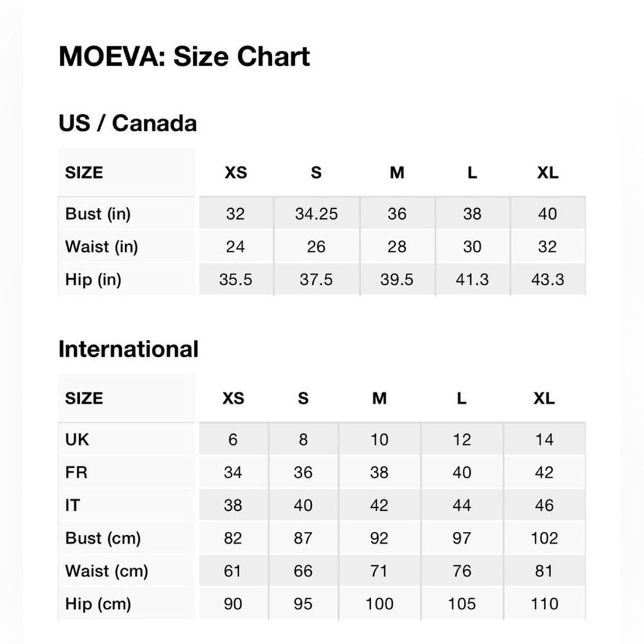Click the 34.25 bust value for size S
The width and height of the screenshot is (644, 644).
pyautogui.click(x=316, y=214)
